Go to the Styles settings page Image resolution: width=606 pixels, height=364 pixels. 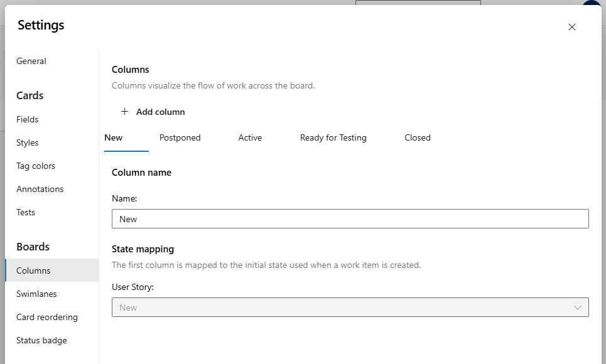27,142
